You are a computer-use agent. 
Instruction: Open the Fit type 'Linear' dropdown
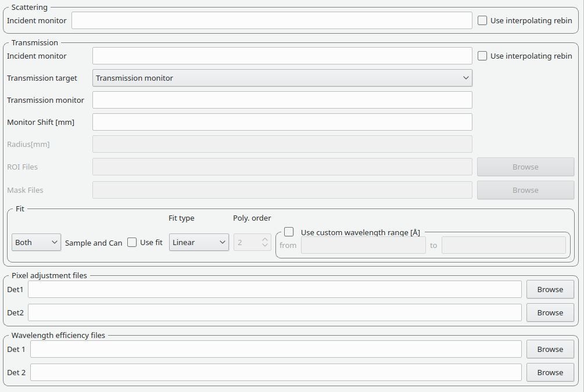point(199,242)
